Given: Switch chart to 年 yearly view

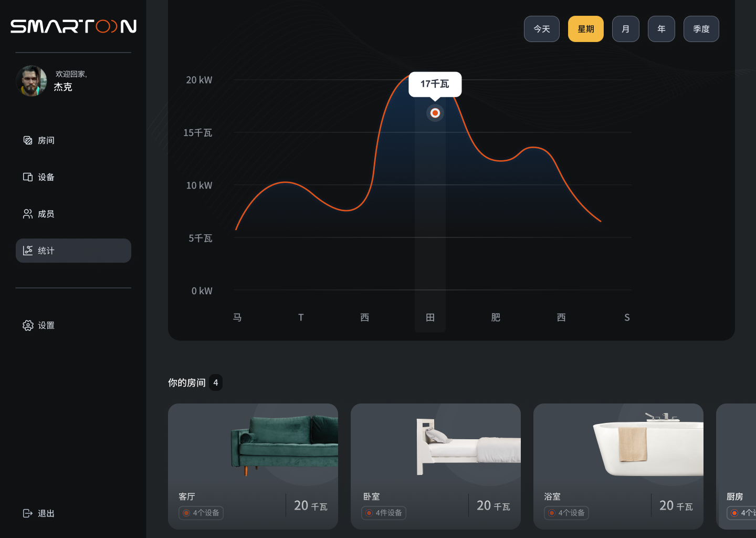Looking at the screenshot, I should click(661, 29).
